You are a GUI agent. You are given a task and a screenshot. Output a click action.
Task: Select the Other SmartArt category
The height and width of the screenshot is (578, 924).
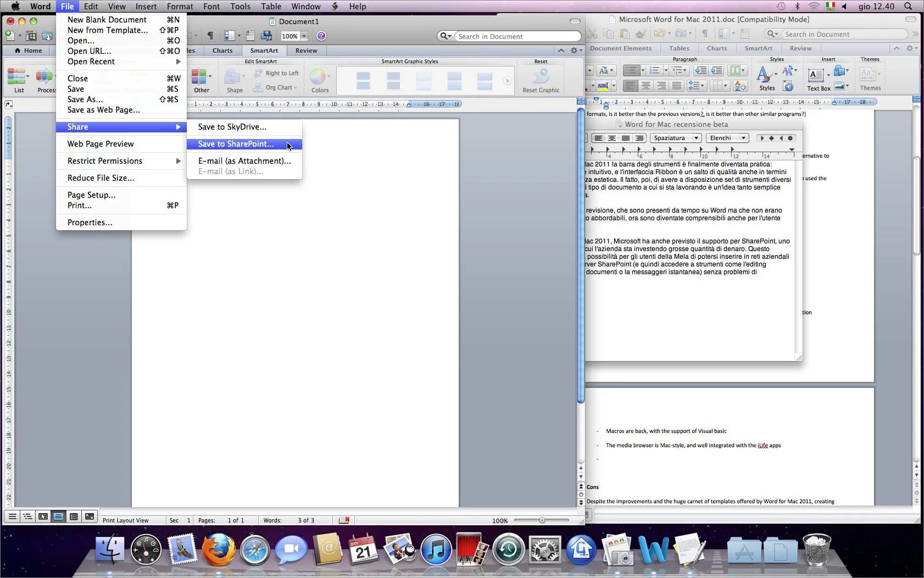201,80
